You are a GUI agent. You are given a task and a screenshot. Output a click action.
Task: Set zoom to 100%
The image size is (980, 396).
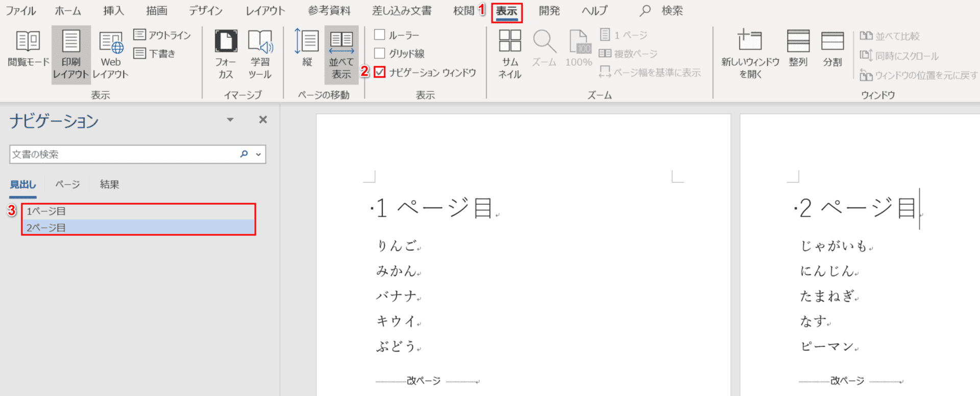tap(579, 48)
